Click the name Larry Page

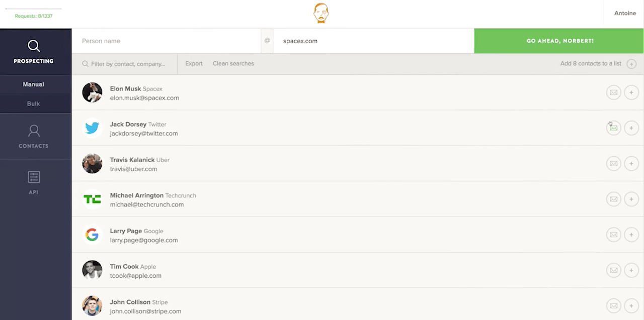tap(126, 231)
